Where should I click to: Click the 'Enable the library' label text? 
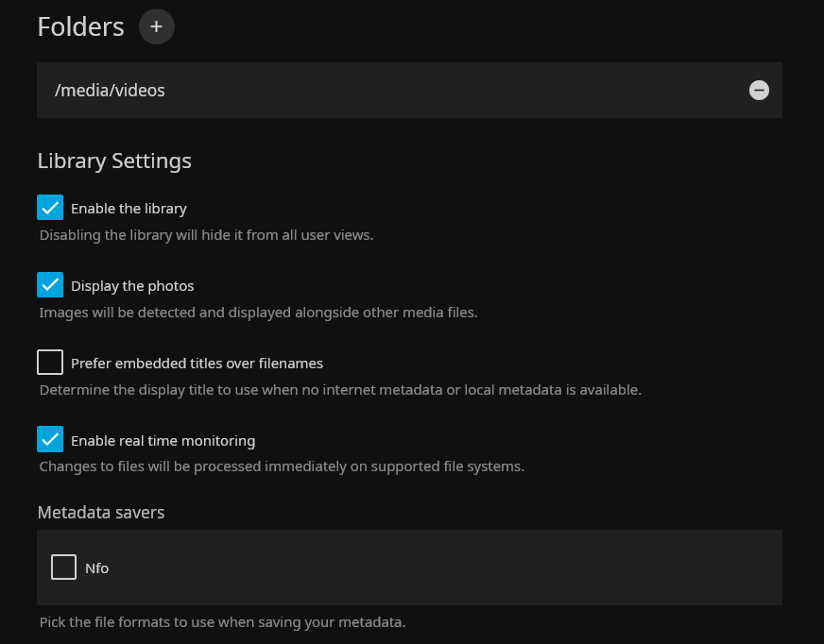tap(129, 209)
